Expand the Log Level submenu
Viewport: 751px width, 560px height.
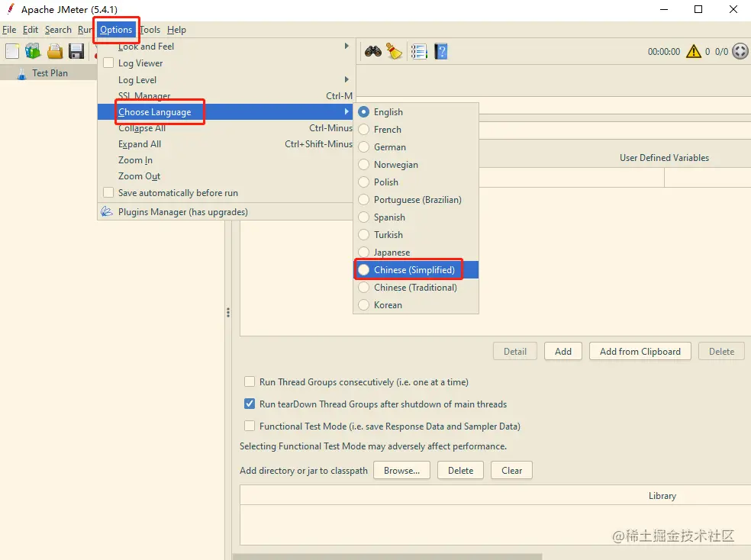pyautogui.click(x=225, y=80)
